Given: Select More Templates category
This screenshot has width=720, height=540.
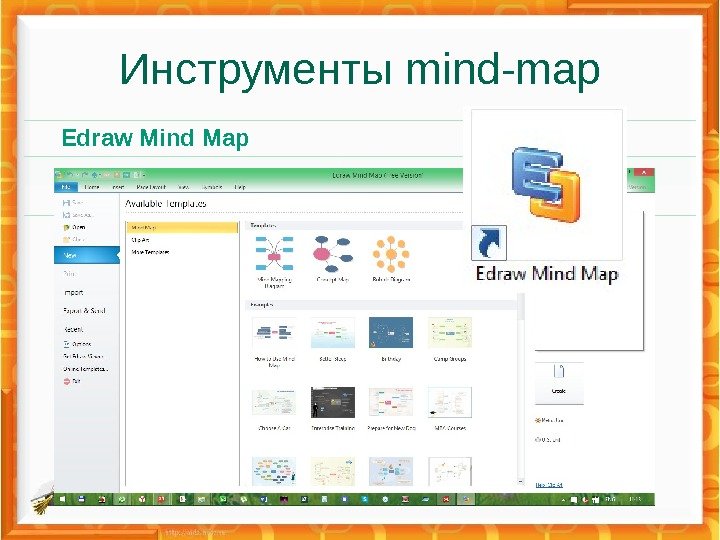Looking at the screenshot, I should coord(150,252).
